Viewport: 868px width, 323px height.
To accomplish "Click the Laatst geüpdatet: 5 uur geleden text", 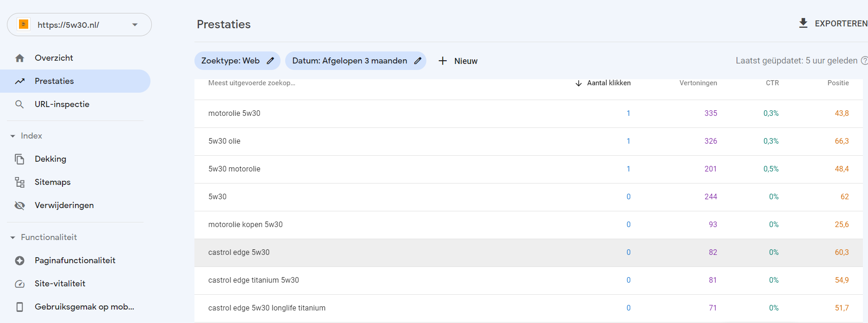I will click(x=796, y=61).
